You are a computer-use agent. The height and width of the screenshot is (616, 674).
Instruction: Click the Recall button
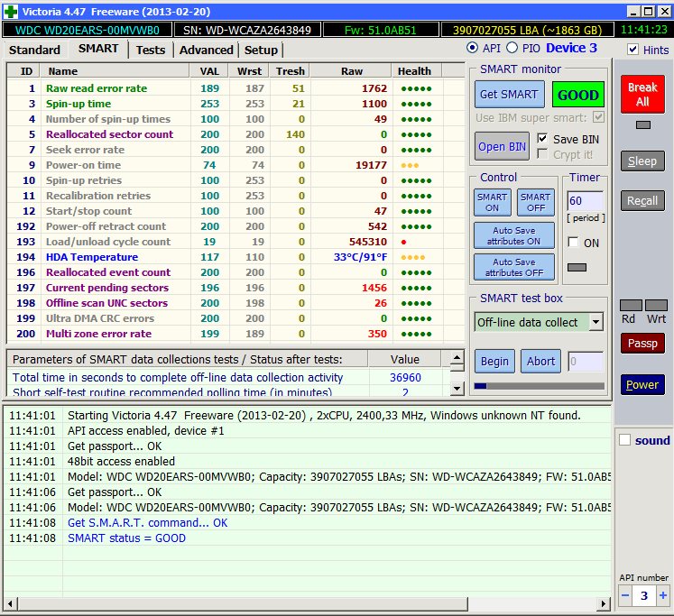(x=642, y=200)
